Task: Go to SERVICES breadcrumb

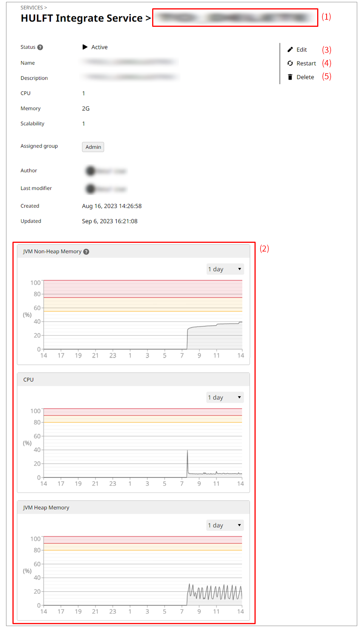Action: point(32,8)
